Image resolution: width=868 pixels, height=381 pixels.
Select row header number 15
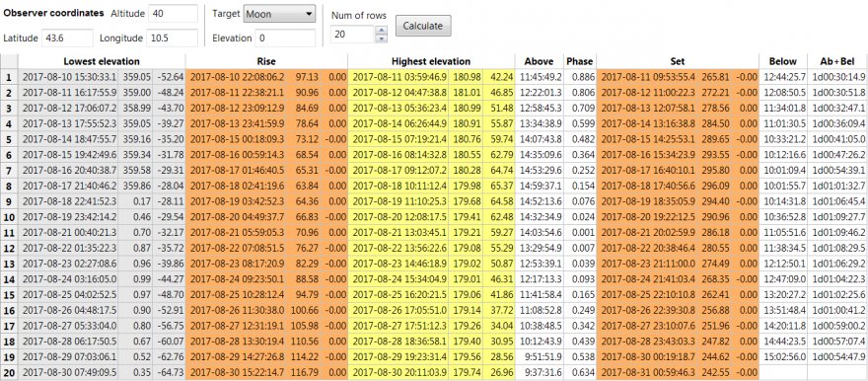9,294
